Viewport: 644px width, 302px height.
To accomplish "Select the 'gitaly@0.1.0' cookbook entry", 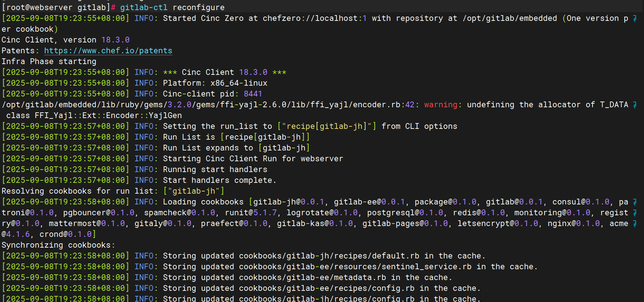I will [x=163, y=224].
